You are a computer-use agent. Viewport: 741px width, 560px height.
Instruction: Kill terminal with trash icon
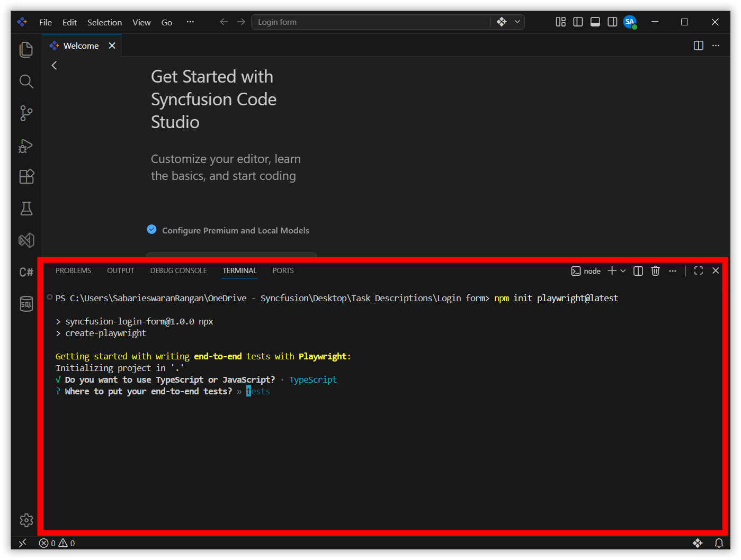pos(655,270)
